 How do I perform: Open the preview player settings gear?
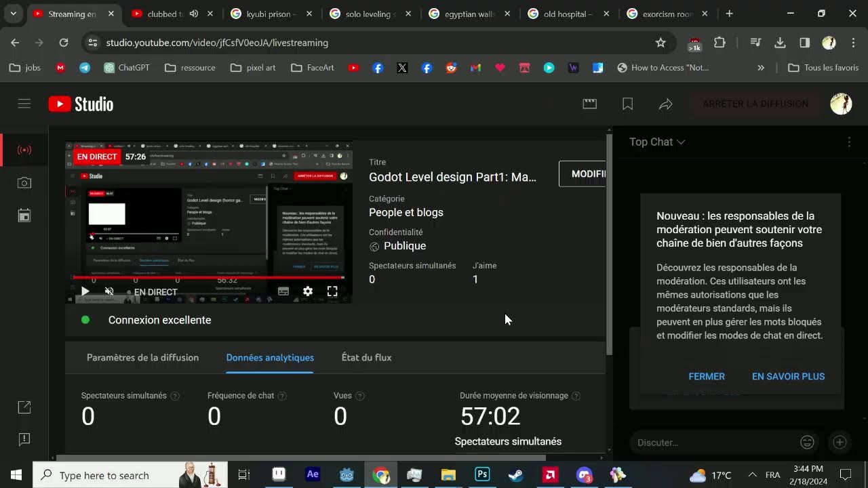(x=308, y=291)
